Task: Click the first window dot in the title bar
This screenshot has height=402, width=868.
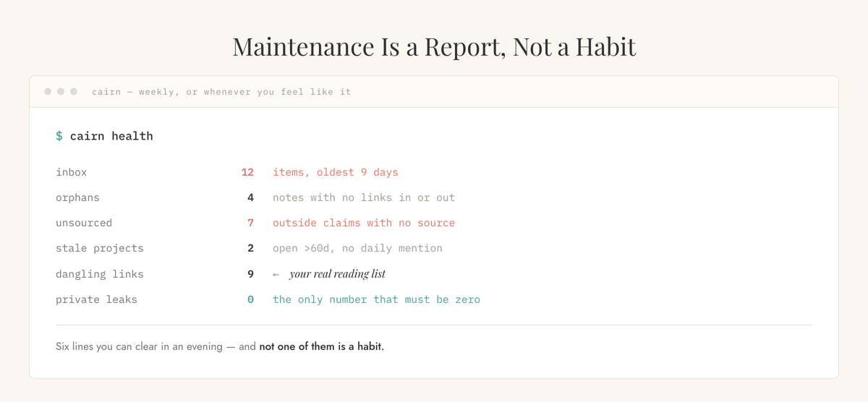Action: [x=48, y=92]
